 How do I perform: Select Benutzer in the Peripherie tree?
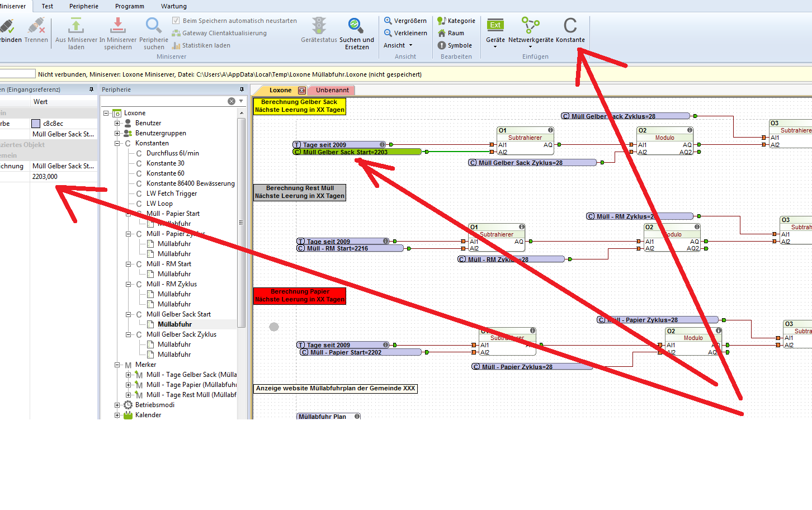tap(148, 123)
